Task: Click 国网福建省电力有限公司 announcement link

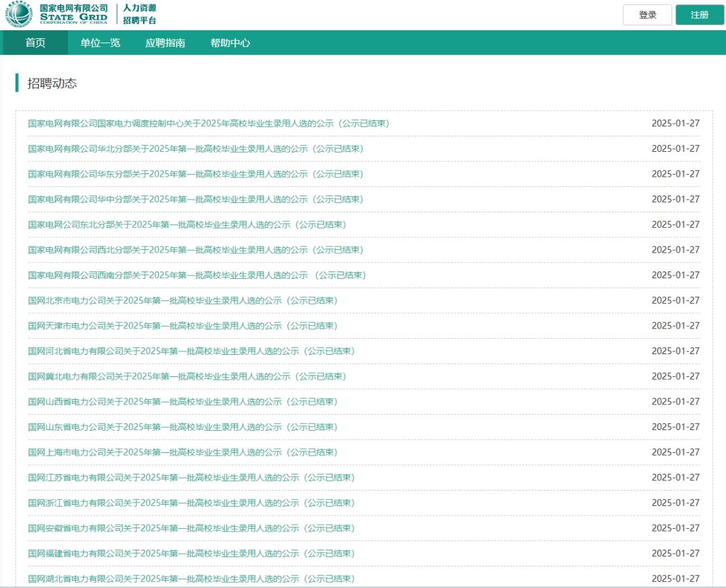Action: (191, 554)
